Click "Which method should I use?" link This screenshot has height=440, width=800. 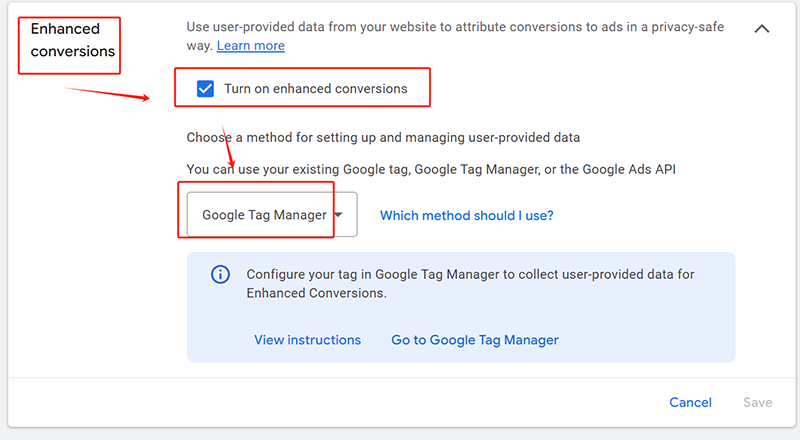466,215
